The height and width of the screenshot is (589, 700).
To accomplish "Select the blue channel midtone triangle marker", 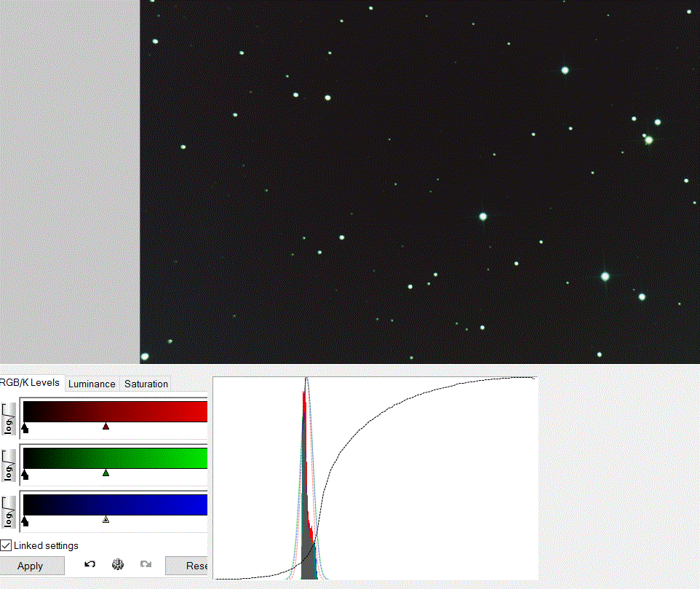I will pos(106,520).
